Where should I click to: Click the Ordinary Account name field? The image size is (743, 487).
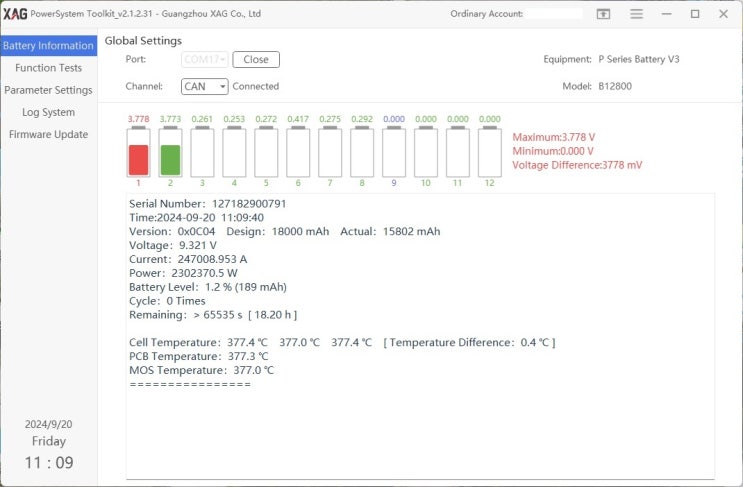[x=553, y=14]
